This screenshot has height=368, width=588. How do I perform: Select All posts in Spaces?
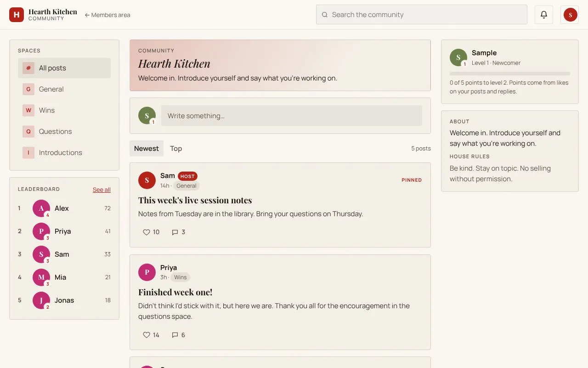pyautogui.click(x=64, y=68)
